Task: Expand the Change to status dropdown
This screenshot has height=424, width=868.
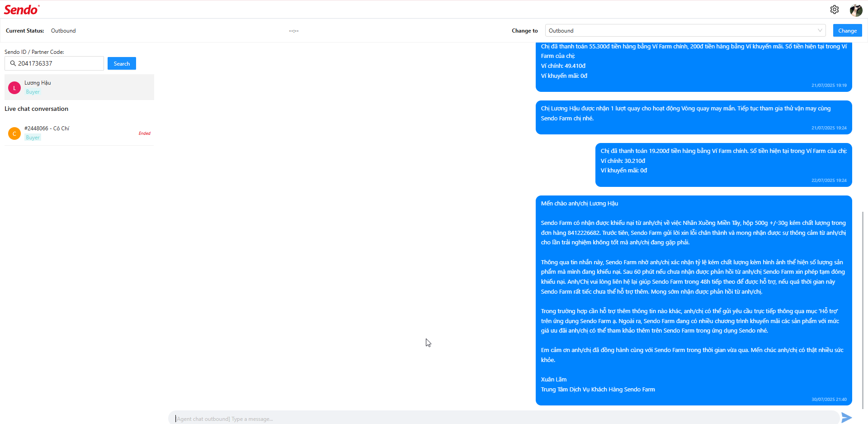Action: coord(685,30)
